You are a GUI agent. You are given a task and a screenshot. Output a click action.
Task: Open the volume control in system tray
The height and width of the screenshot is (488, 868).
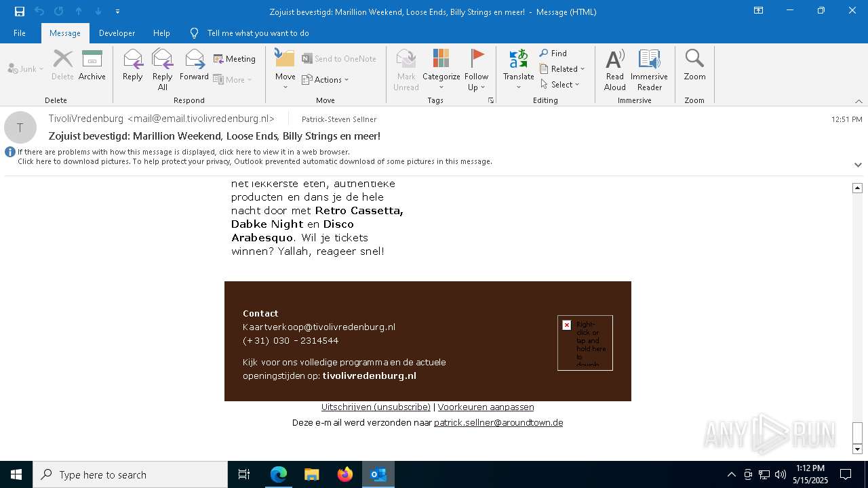[x=781, y=474]
